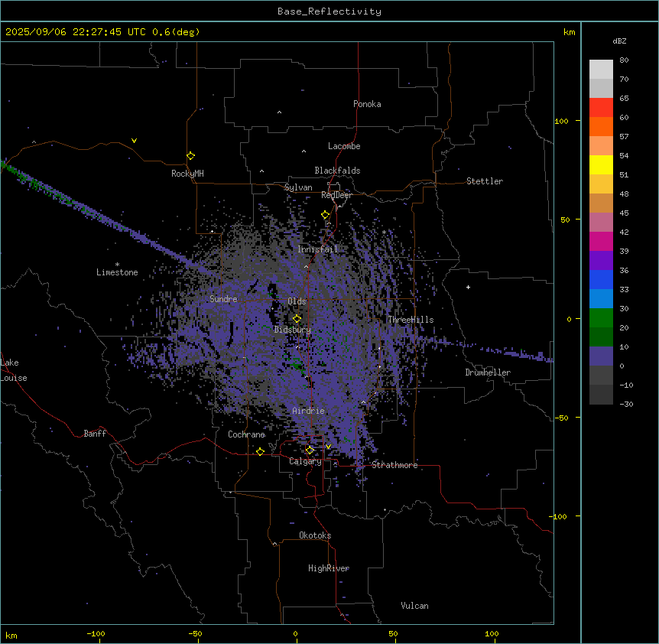This screenshot has width=659, height=644.
Task: Click the yellow diamond marker near RockyMH
Action: pyautogui.click(x=190, y=156)
